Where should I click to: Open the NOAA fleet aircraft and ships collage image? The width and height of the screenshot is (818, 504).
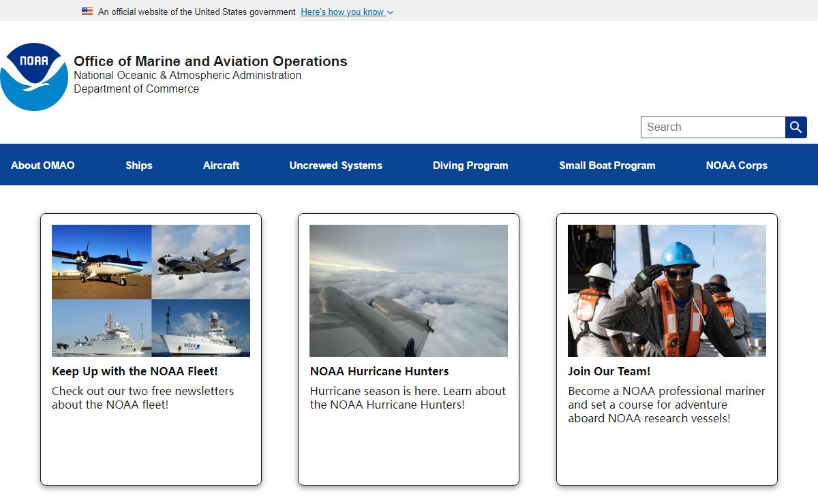point(151,291)
